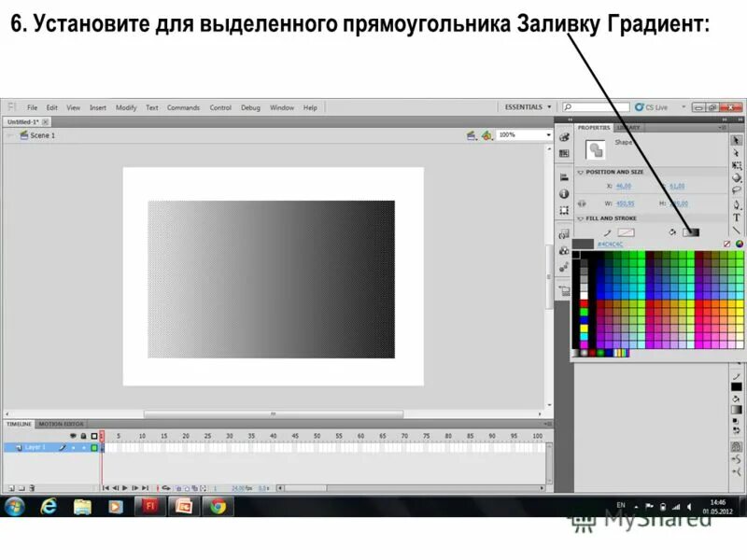Click the Smooth option in Tools panel
This screenshot has width=747, height=560.
coord(736,459)
